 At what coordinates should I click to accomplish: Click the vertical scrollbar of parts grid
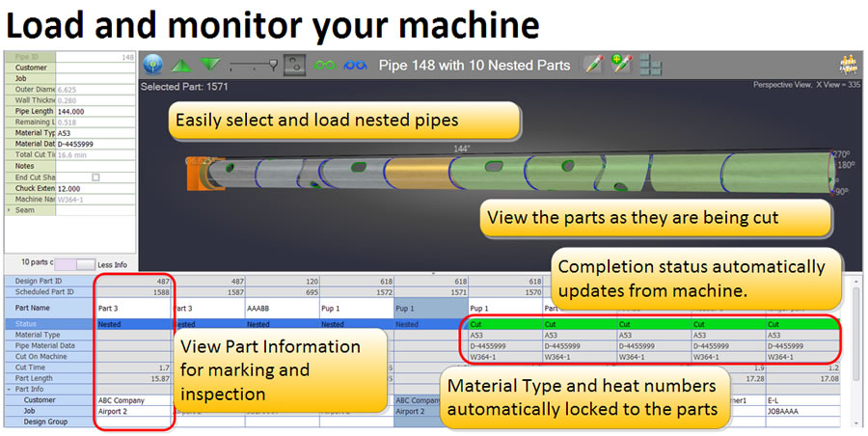click(857, 347)
